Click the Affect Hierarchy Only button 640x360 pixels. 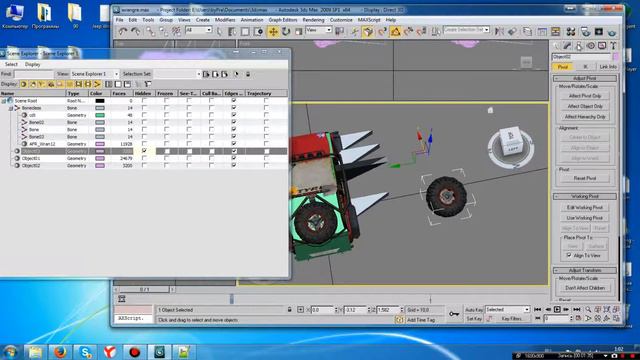point(585,117)
